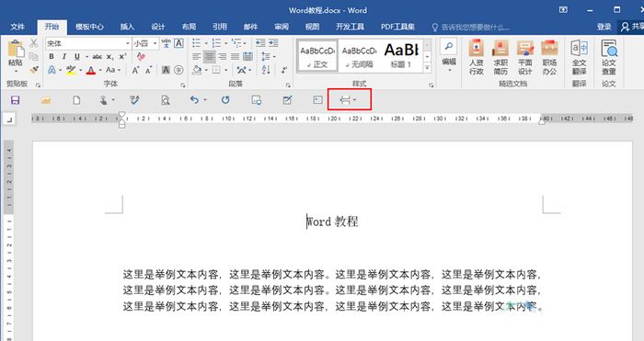
Task: Apply the 标题 1 heading style
Action: click(x=401, y=55)
